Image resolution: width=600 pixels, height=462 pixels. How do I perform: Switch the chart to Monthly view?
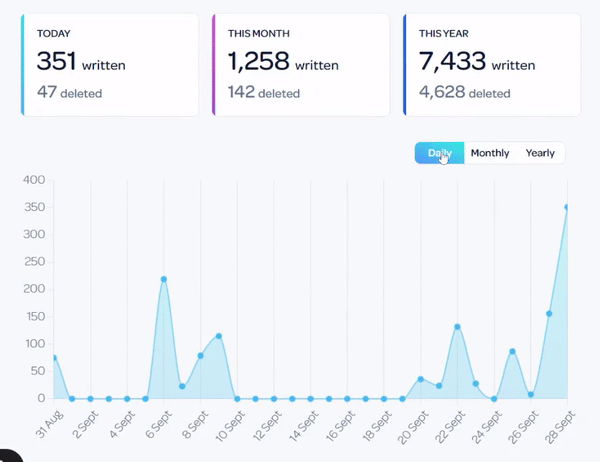(490, 153)
